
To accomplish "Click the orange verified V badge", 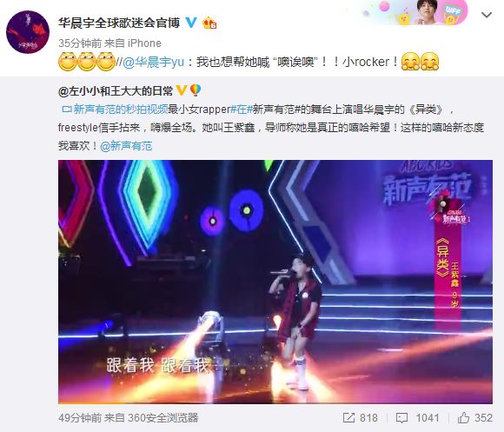I will (x=182, y=90).
